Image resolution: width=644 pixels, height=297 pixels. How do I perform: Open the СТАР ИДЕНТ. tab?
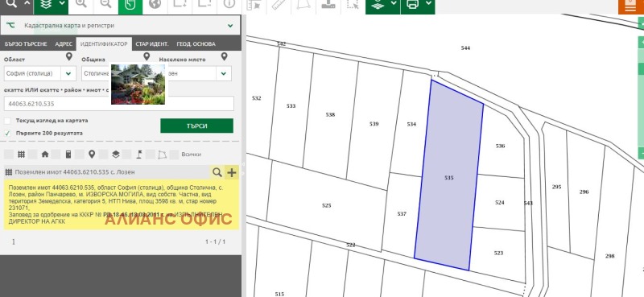click(152, 44)
